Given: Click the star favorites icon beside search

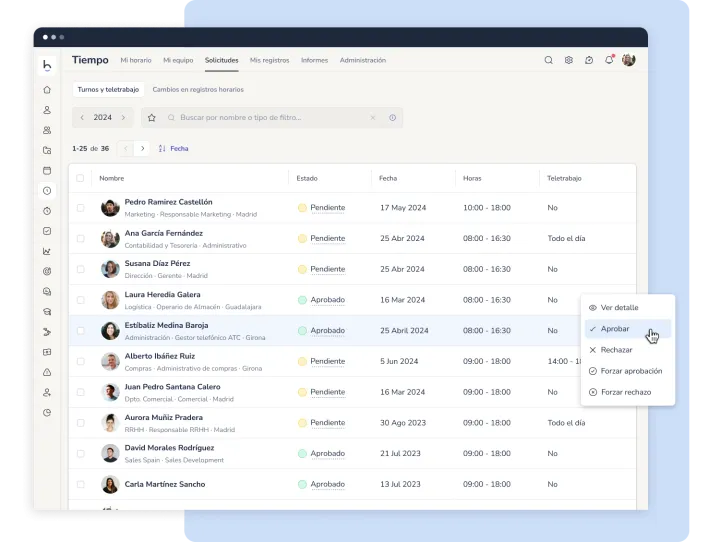Looking at the screenshot, I should 152,118.
